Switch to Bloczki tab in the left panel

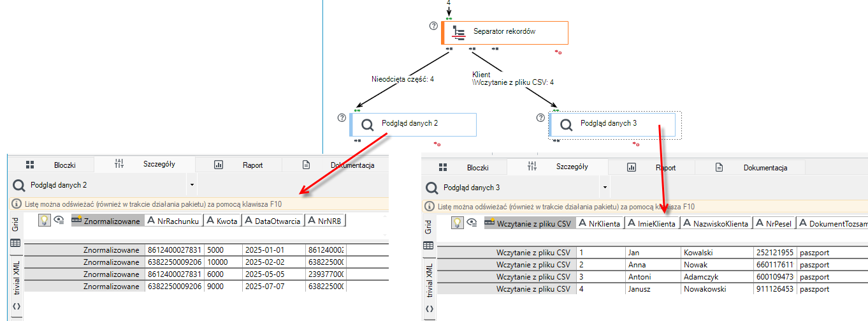tap(51, 165)
